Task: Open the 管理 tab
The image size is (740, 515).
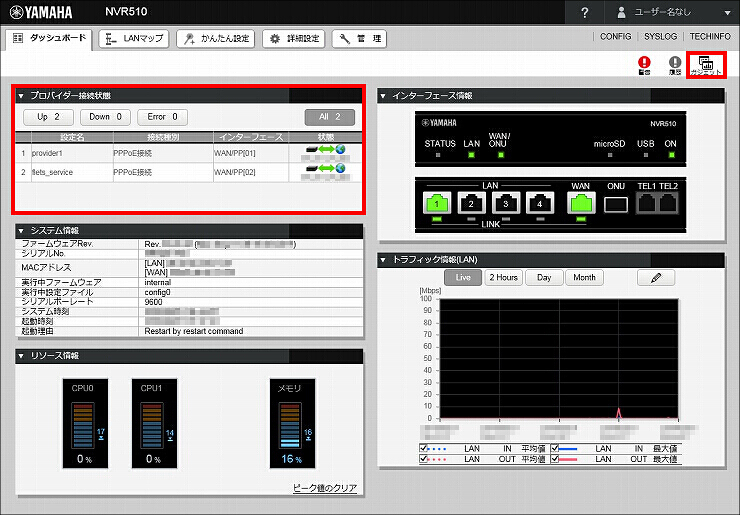Action: (x=359, y=39)
